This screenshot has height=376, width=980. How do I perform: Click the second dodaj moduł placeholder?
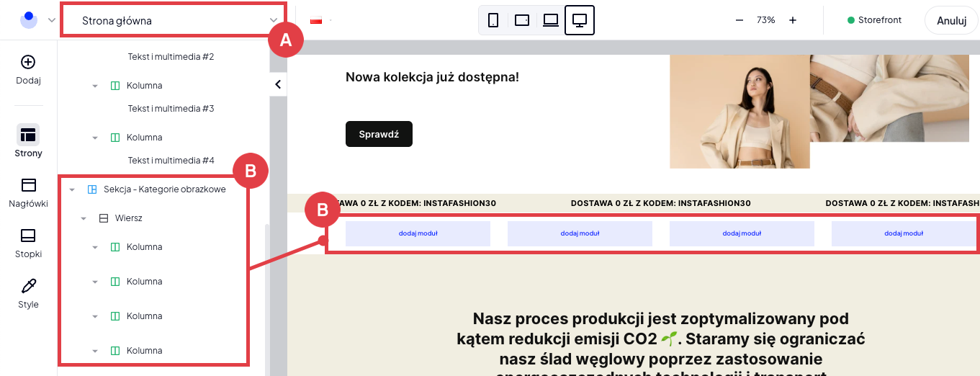(x=580, y=233)
